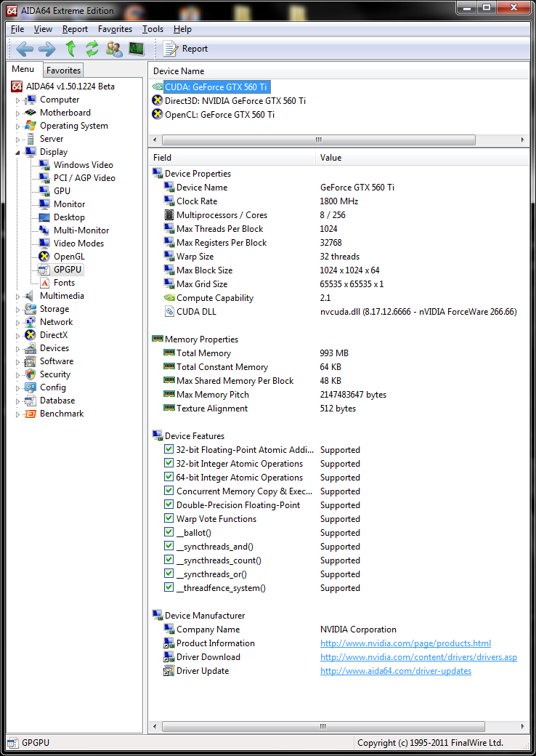Image resolution: width=536 pixels, height=756 pixels.
Task: Click the green Refresh toolbar icon
Action: tap(92, 49)
